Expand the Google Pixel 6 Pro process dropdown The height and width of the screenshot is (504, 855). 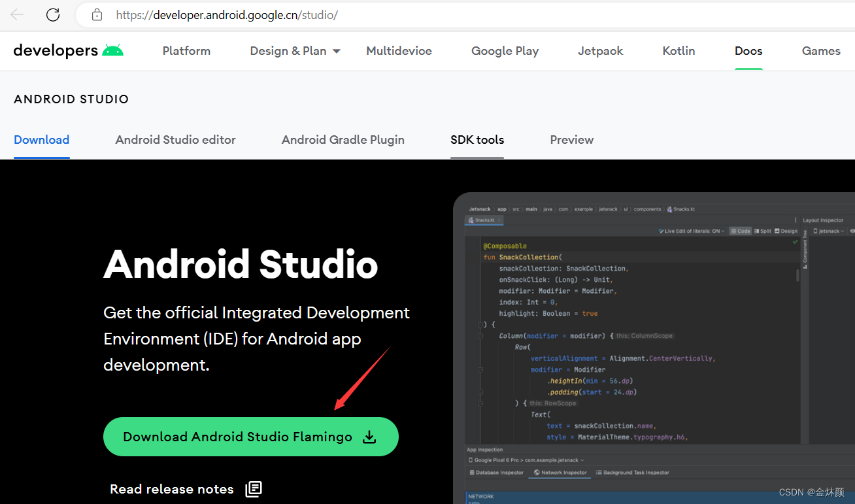[x=526, y=460]
